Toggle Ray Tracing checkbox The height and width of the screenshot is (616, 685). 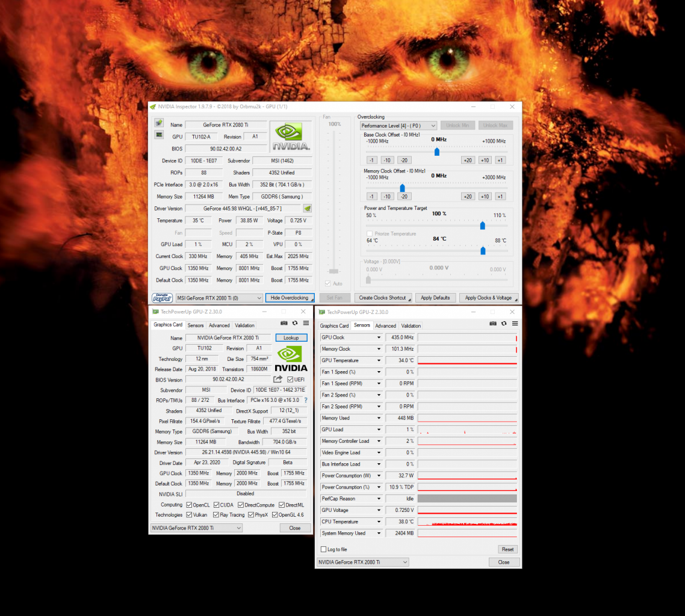216,515
